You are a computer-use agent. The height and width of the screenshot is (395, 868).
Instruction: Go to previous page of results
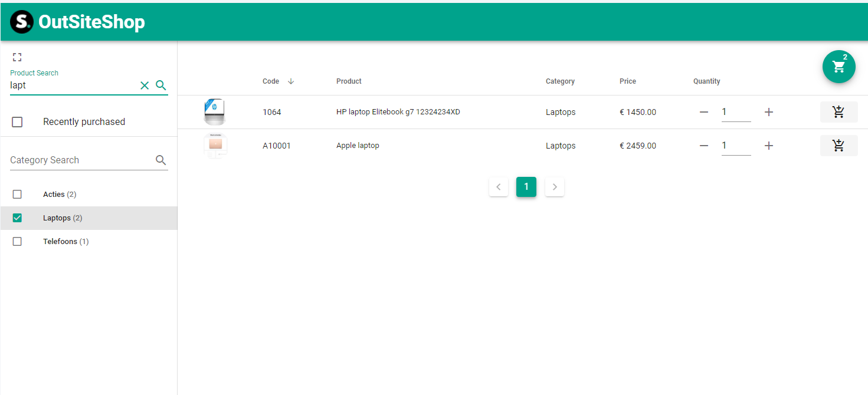[x=499, y=187]
